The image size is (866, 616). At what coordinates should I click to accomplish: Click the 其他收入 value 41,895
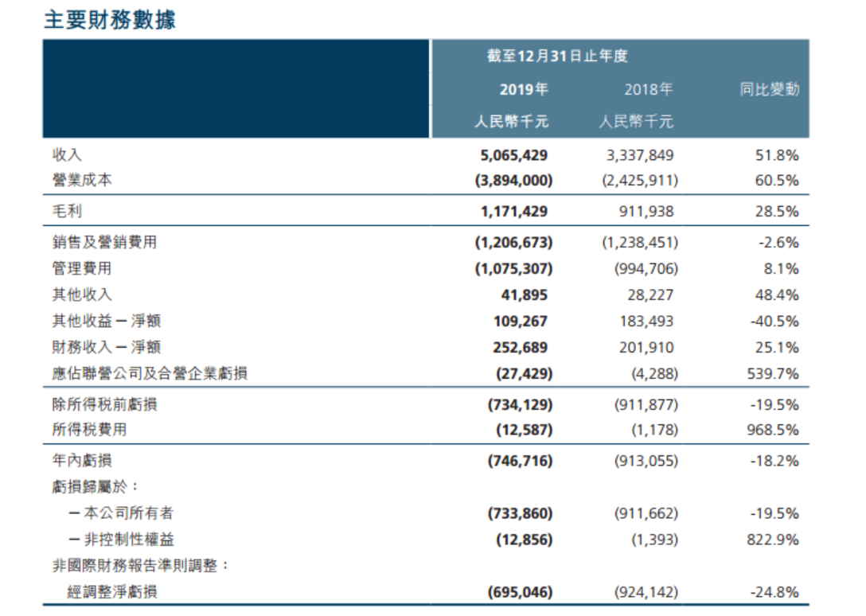[524, 295]
